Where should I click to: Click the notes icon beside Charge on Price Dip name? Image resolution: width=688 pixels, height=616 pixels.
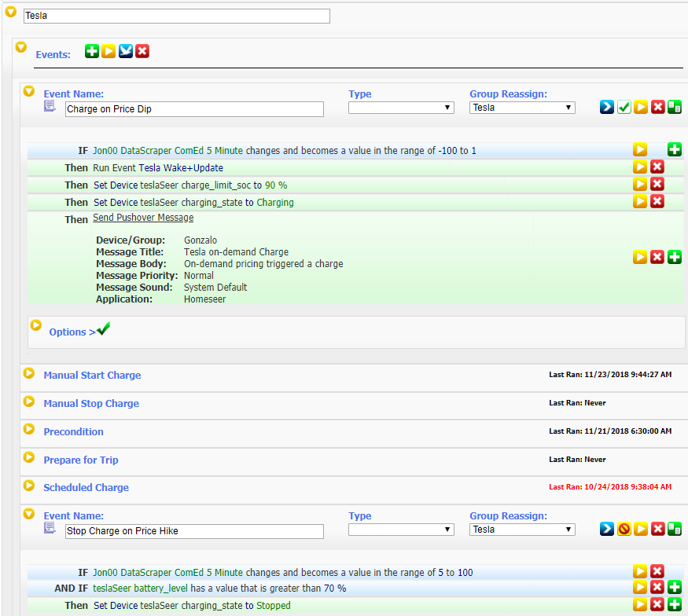coord(50,106)
